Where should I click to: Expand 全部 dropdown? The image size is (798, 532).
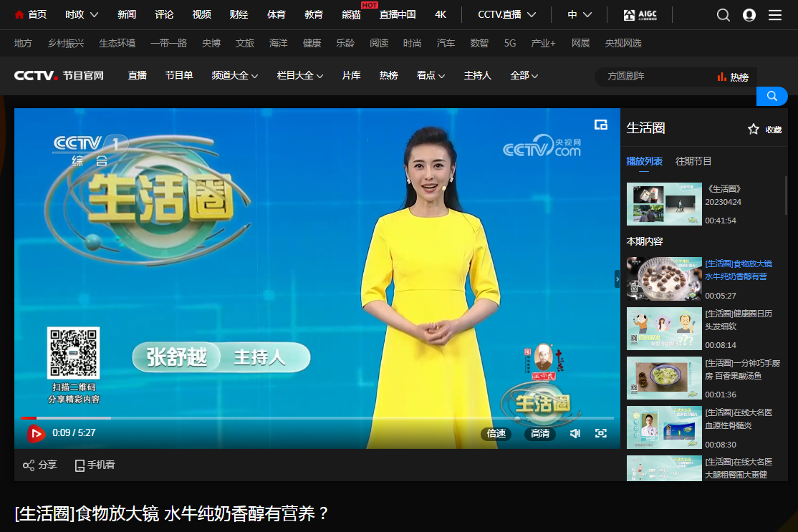point(524,76)
